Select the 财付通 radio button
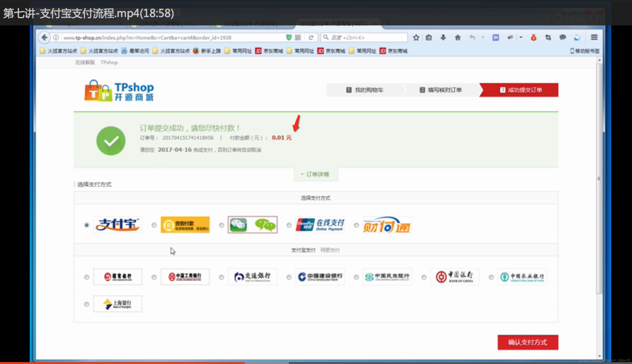This screenshot has height=364, width=632. (356, 225)
